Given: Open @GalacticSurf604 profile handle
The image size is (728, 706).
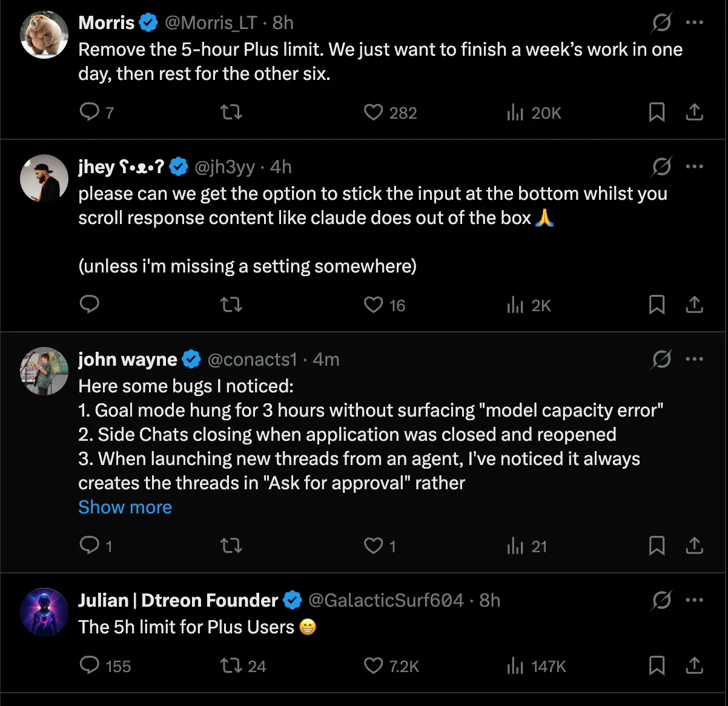Looking at the screenshot, I should coord(386,600).
